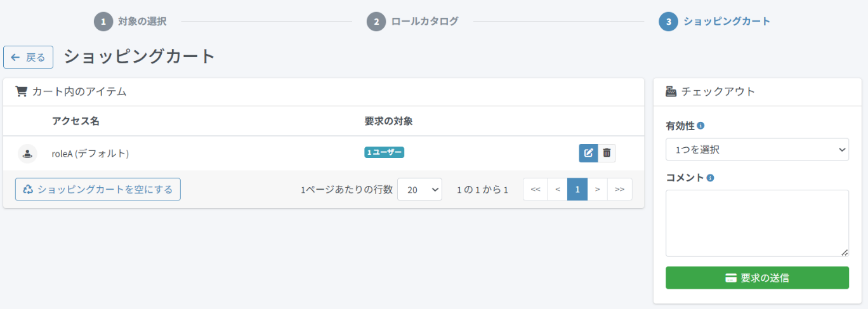
Task: Click the comment info icon
Action: 710,178
